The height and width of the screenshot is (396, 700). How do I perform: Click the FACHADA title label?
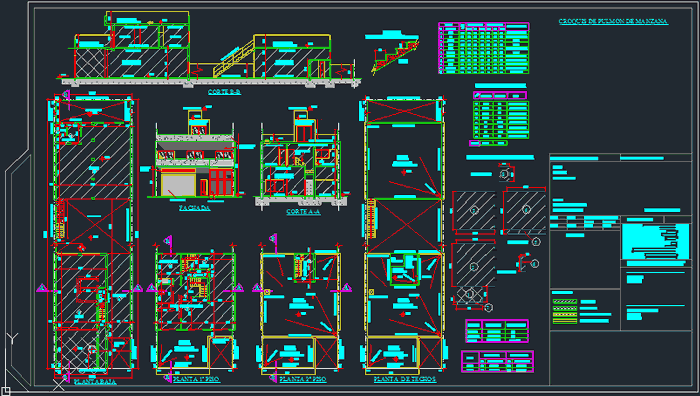click(195, 208)
